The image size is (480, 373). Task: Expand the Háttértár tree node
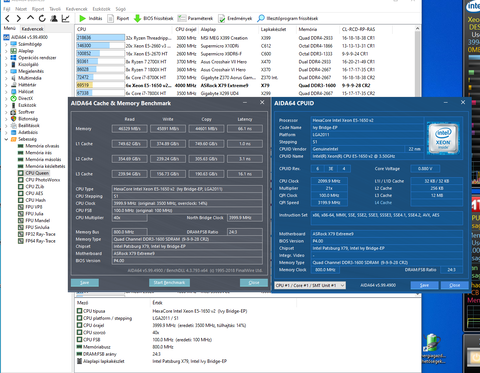(6, 85)
